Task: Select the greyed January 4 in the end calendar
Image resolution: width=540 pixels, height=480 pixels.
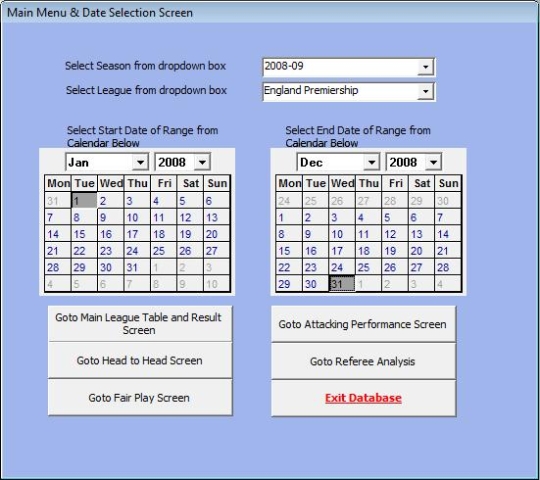Action: [x=448, y=284]
